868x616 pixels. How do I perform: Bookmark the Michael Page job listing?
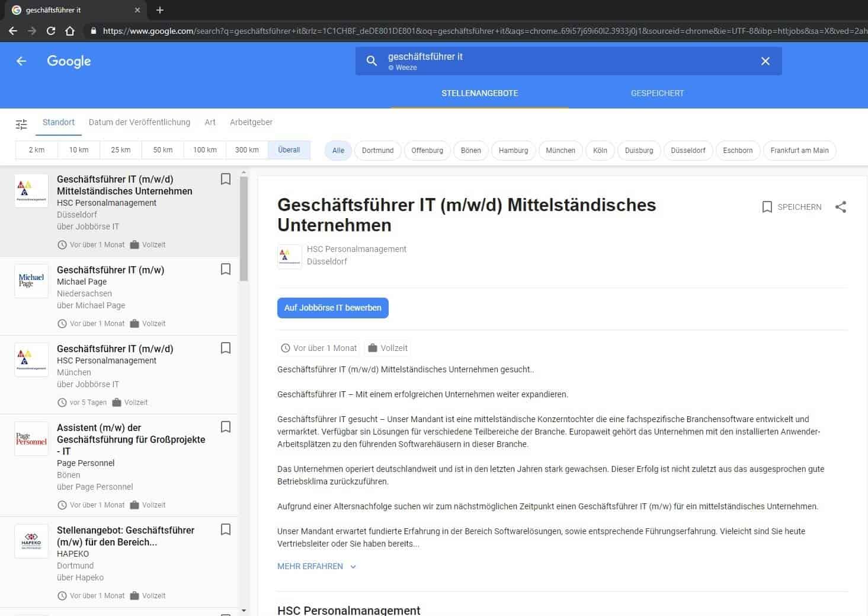226,269
